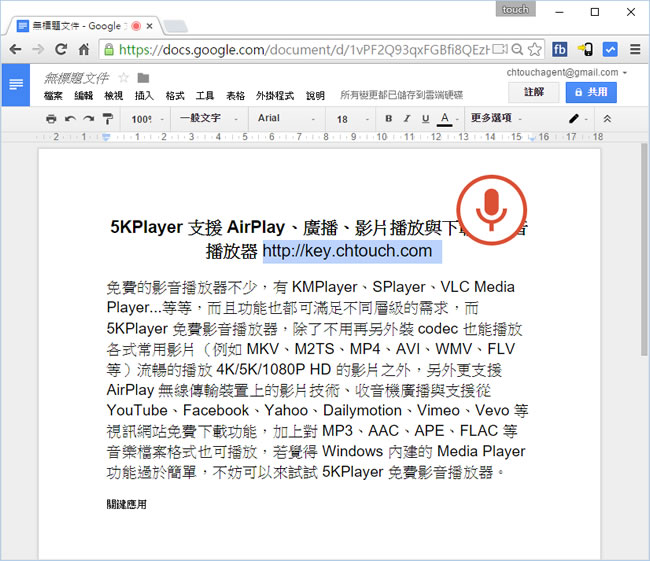
Task: Click the yellow arrow phone extension icon
Action: tap(585, 49)
